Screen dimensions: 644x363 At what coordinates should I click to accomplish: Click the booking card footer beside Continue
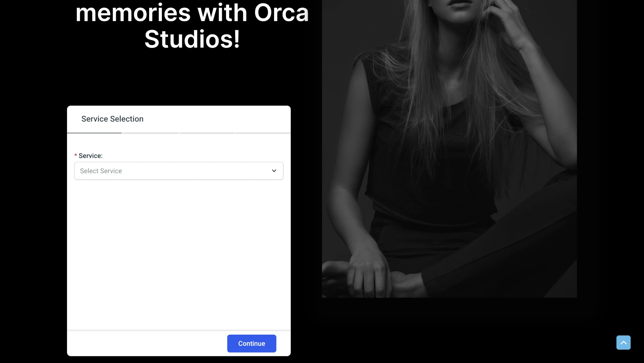click(x=147, y=343)
